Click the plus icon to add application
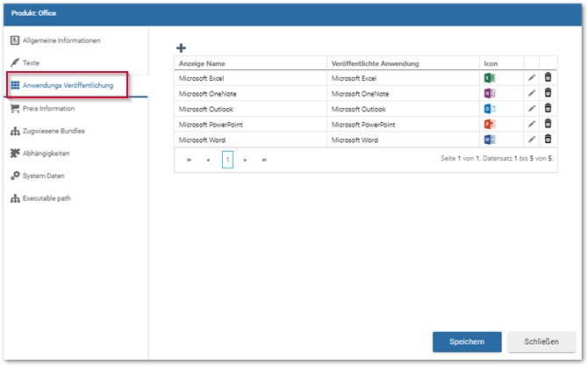The height and width of the screenshot is (366, 588). [181, 48]
